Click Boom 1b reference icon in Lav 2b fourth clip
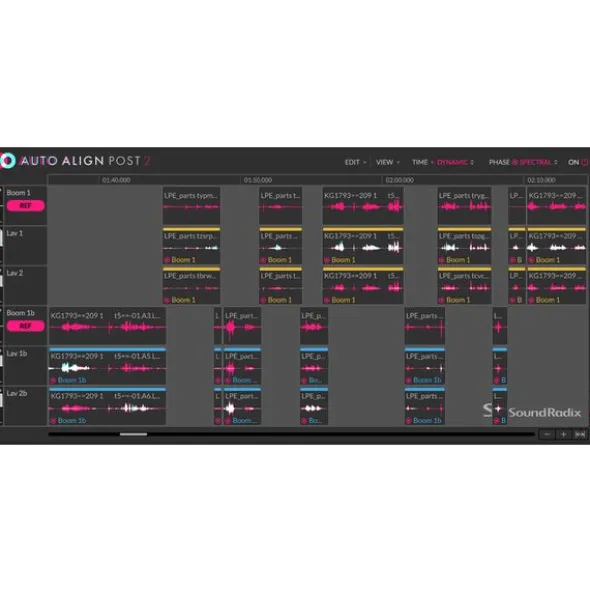Screen dimensions: 590x591 408,421
